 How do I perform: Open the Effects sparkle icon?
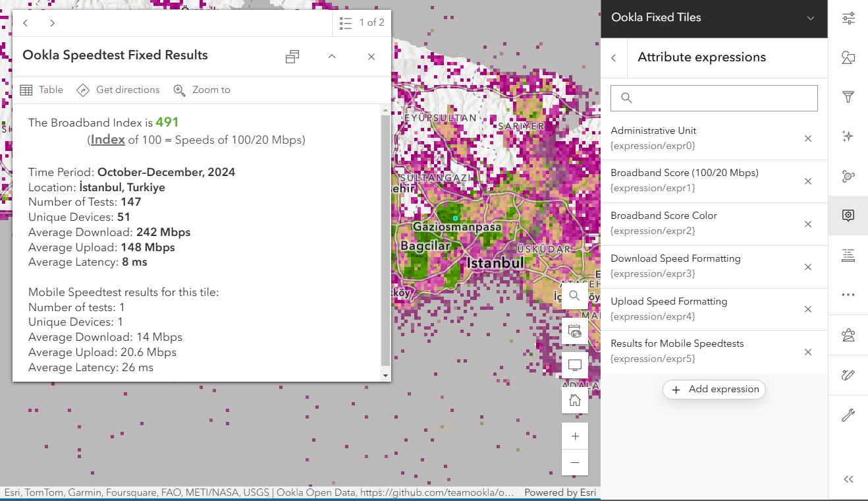click(848, 136)
